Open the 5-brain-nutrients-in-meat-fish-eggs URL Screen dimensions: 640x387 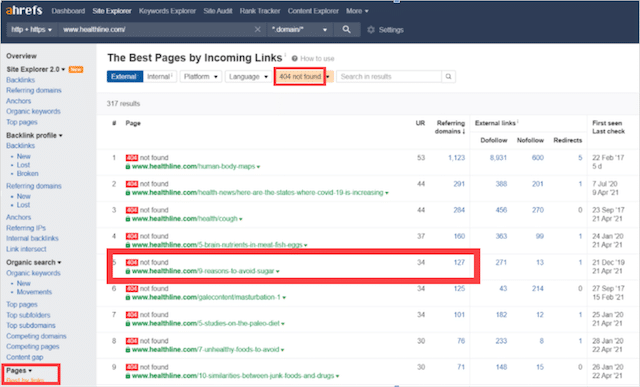tap(217, 245)
